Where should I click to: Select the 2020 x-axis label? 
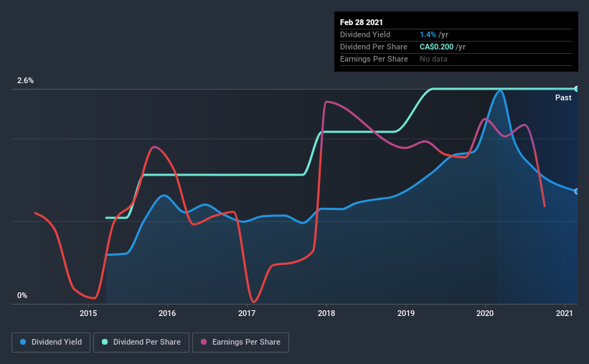click(x=485, y=313)
